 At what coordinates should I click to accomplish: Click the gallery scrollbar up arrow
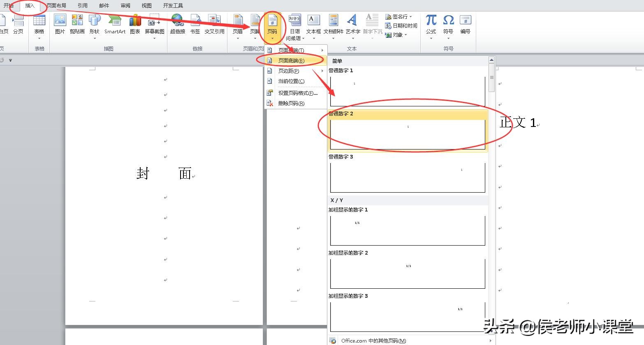(491, 60)
